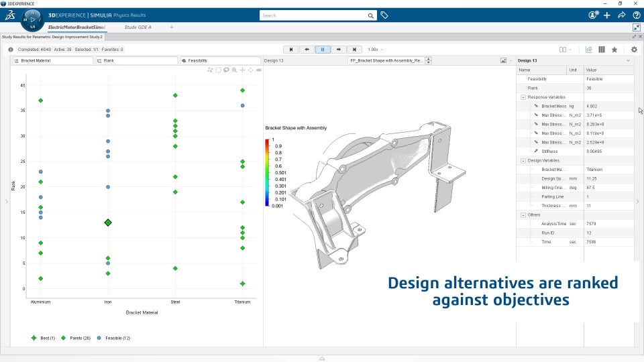Select the Run ID row

(x=575, y=233)
